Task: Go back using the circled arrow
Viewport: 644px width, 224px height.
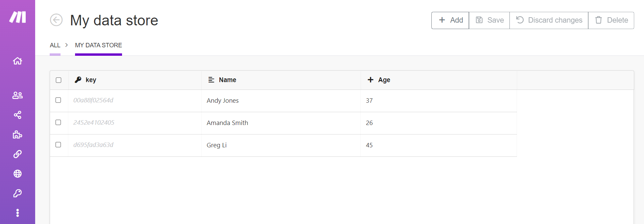Action: tap(56, 20)
